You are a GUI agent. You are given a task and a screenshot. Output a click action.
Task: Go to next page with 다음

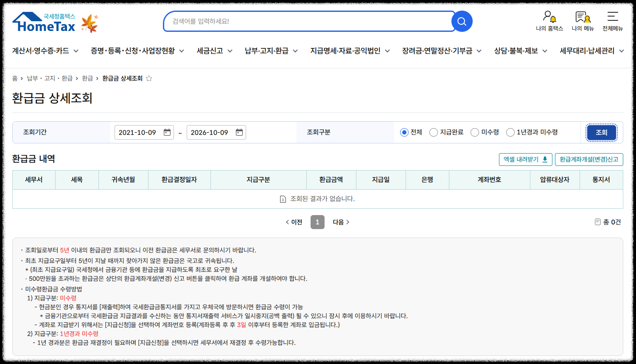point(341,222)
